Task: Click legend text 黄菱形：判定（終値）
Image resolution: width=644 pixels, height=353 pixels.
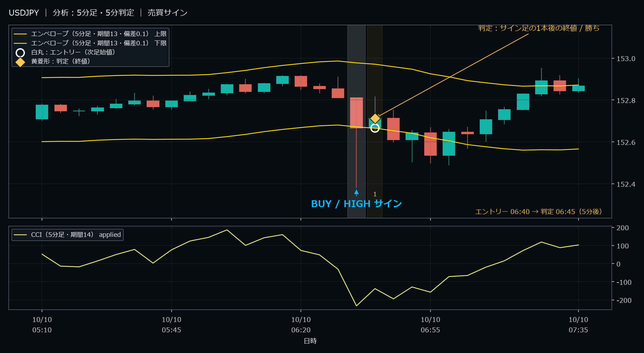Action: (x=61, y=61)
